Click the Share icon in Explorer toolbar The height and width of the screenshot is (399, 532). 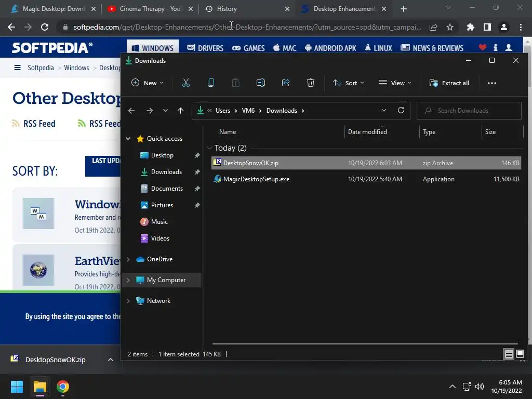click(286, 83)
